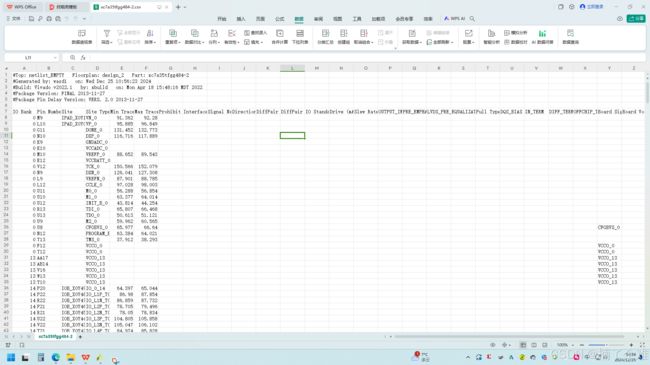
Task: Click the green Share button
Action: point(636,19)
